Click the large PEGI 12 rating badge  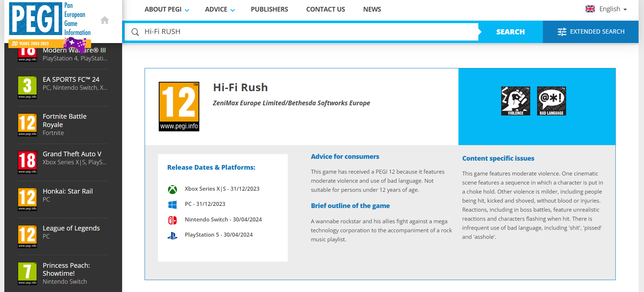tap(179, 106)
